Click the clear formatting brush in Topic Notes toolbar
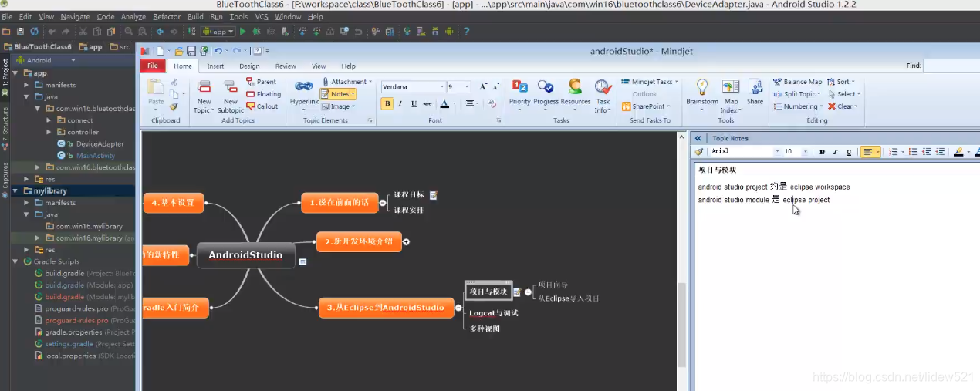The width and height of the screenshot is (980, 391). click(x=699, y=152)
